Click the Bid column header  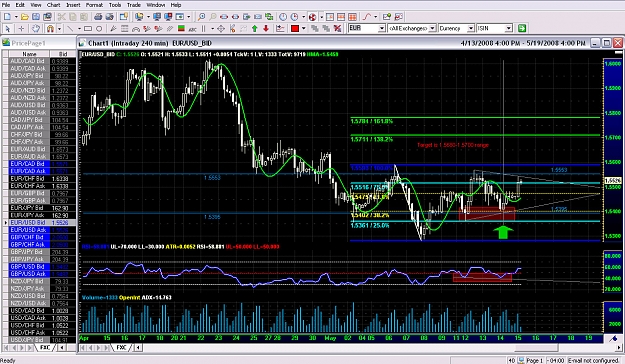coord(63,53)
